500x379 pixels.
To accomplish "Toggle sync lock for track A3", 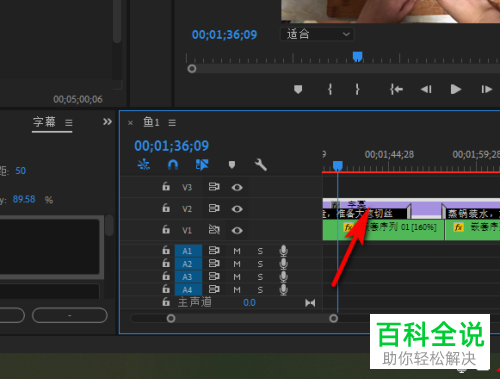I will [214, 276].
